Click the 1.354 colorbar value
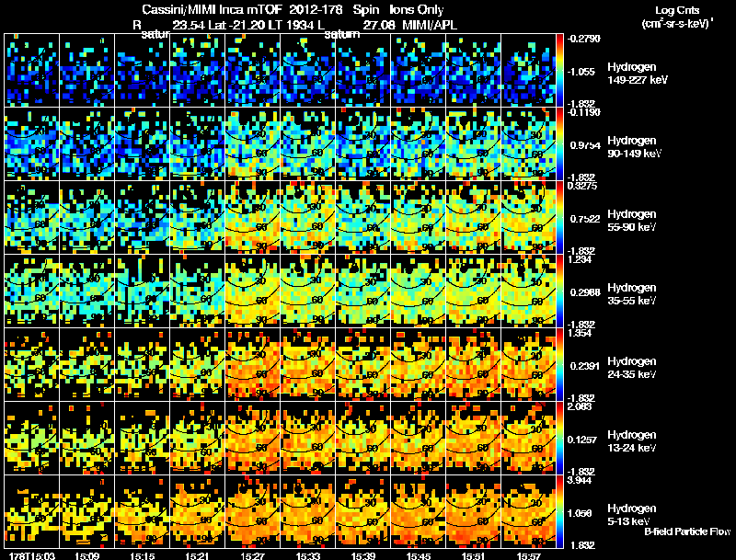This screenshot has width=736, height=560. point(580,333)
